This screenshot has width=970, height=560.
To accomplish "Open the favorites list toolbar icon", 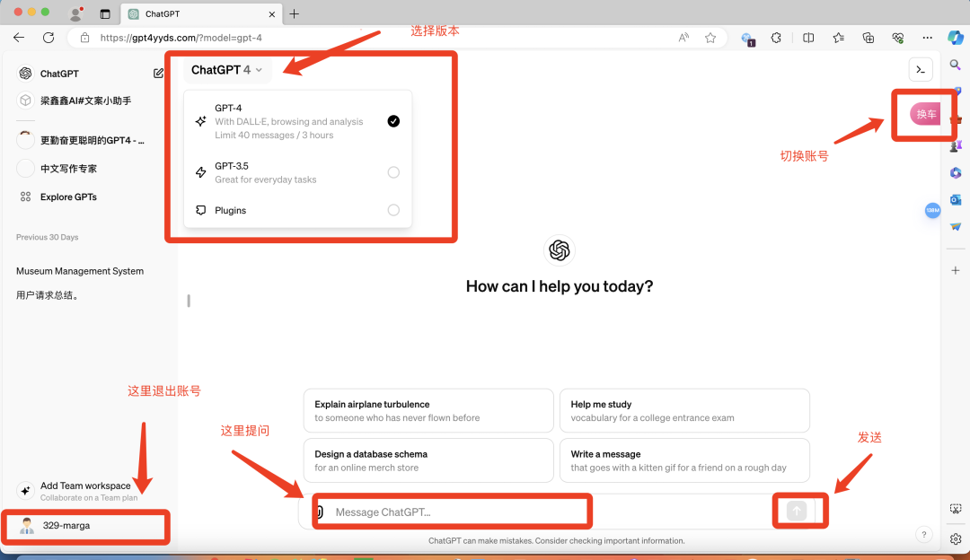I will 838,38.
